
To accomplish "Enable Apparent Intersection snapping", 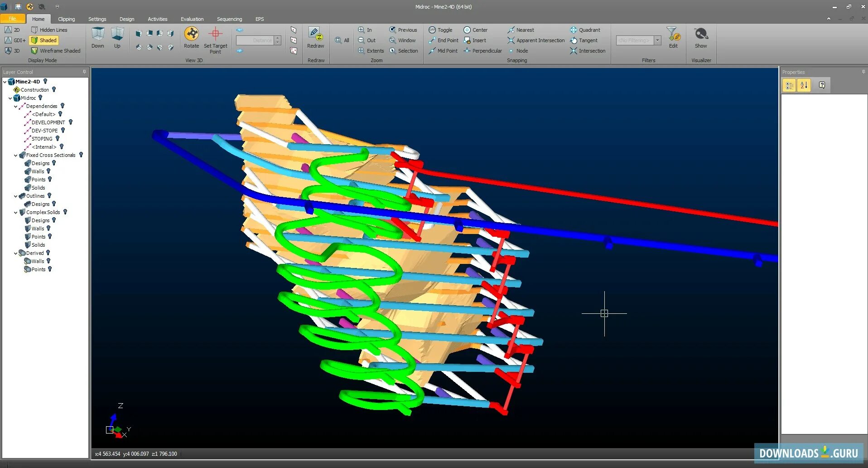I will coord(536,40).
